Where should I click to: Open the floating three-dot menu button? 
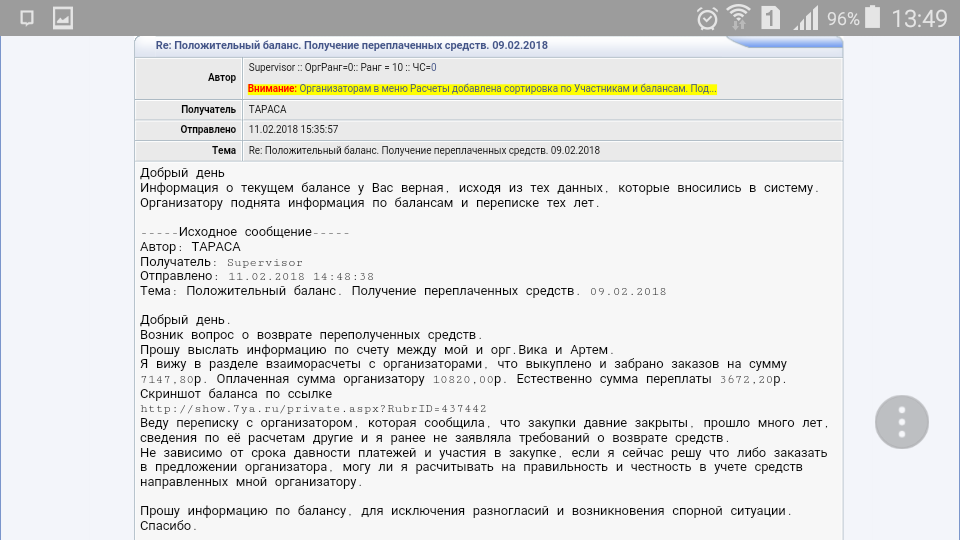click(902, 422)
